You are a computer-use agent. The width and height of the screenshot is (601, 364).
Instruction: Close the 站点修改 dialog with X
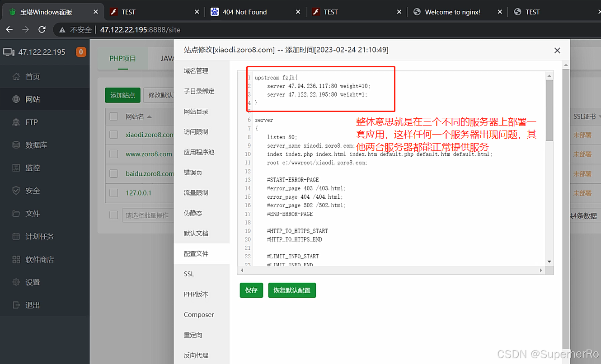click(x=557, y=51)
